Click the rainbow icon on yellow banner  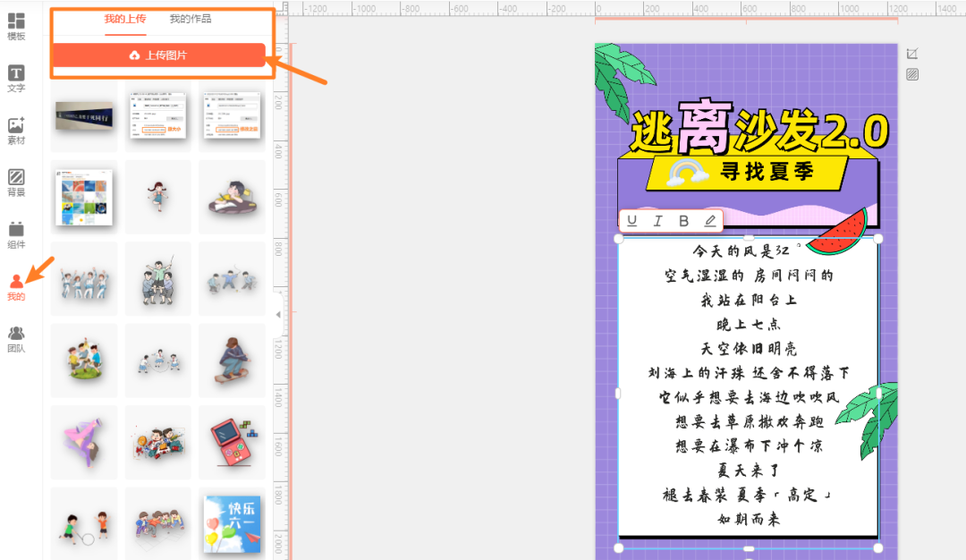tap(687, 172)
